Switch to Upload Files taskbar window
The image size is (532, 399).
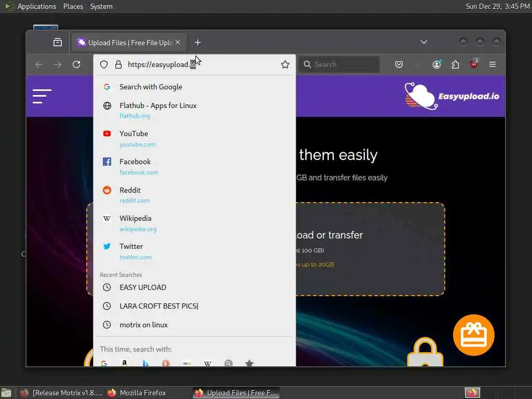pyautogui.click(x=236, y=393)
